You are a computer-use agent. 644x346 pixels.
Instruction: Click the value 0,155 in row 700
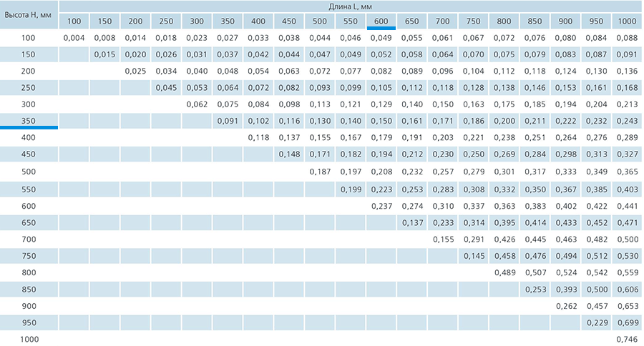(443, 239)
